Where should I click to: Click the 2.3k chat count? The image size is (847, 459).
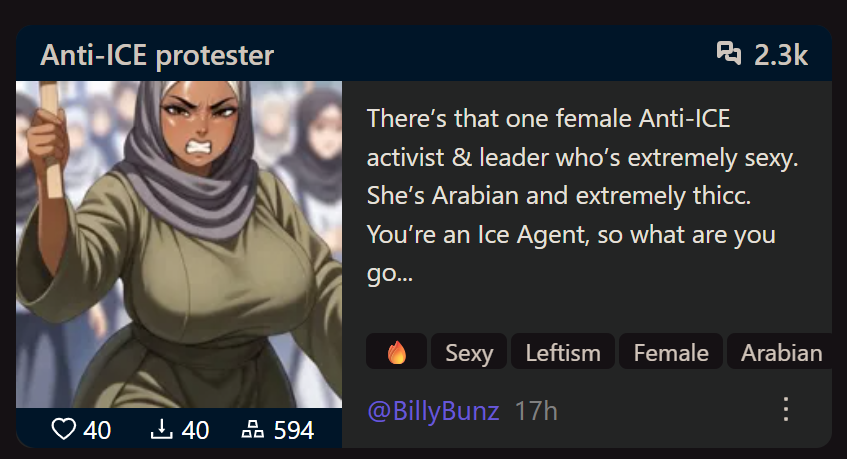[x=781, y=55]
